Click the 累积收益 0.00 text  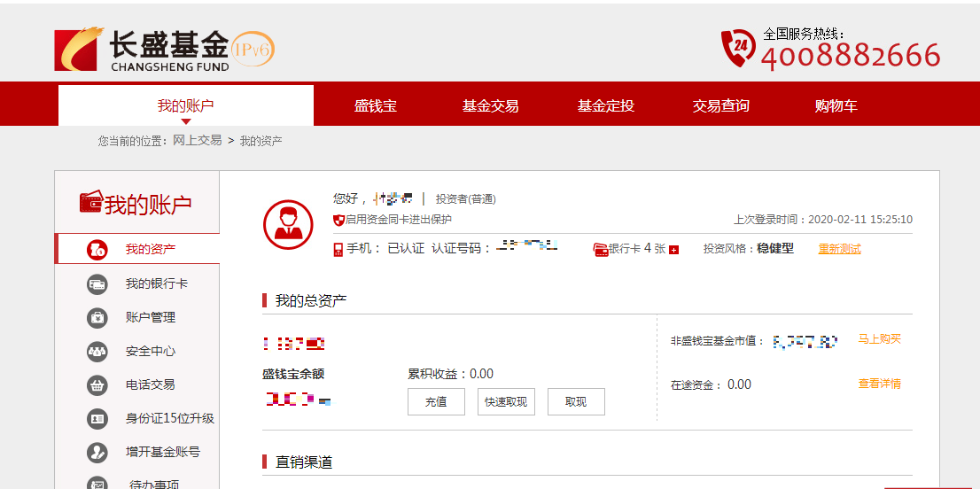coord(451,374)
